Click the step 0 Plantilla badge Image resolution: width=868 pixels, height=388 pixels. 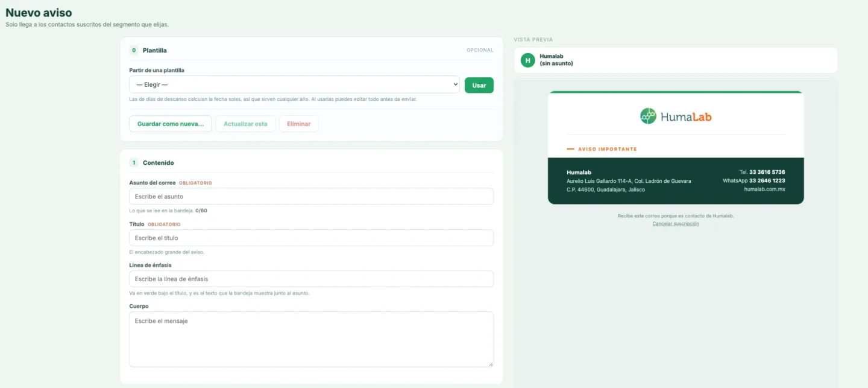click(x=134, y=50)
